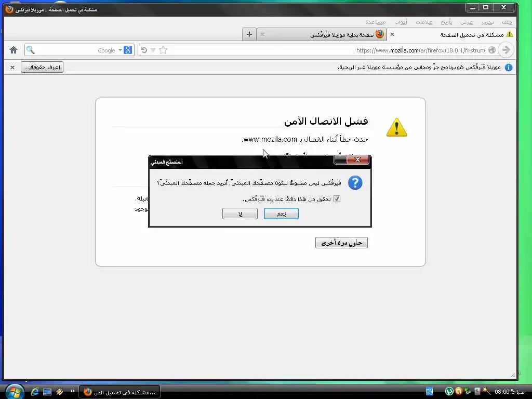This screenshot has width=532, height=399.
Task: Open a new tab with the plus button
Action: click(249, 34)
